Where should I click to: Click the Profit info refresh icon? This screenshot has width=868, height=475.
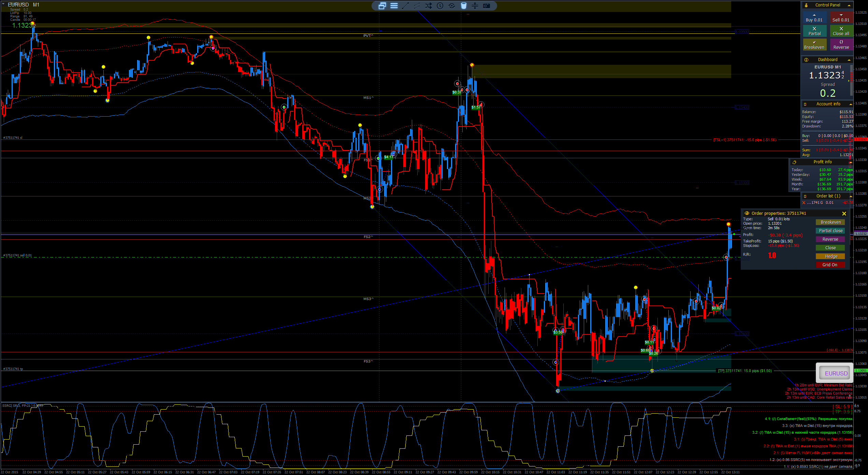click(794, 162)
